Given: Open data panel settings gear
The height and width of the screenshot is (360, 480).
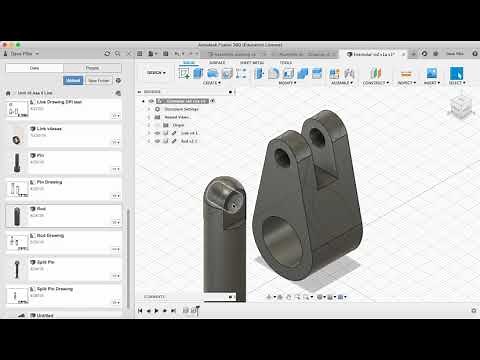Looking at the screenshot, I should click(118, 81).
